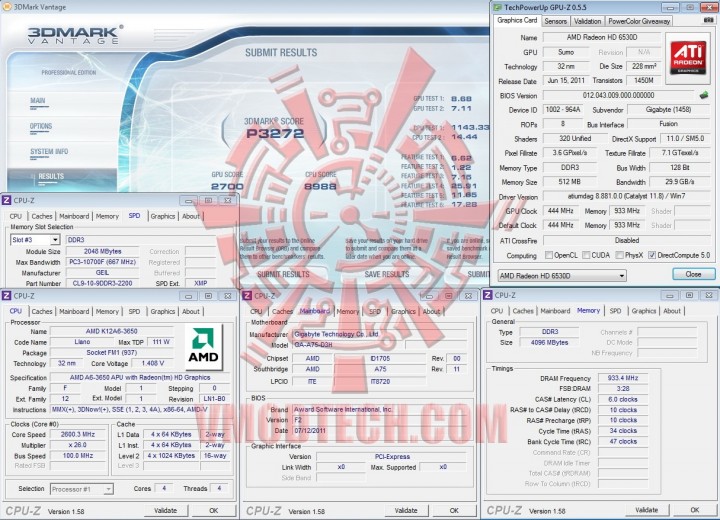Click the GPU score value 2700
The width and height of the screenshot is (720, 520).
(227, 186)
